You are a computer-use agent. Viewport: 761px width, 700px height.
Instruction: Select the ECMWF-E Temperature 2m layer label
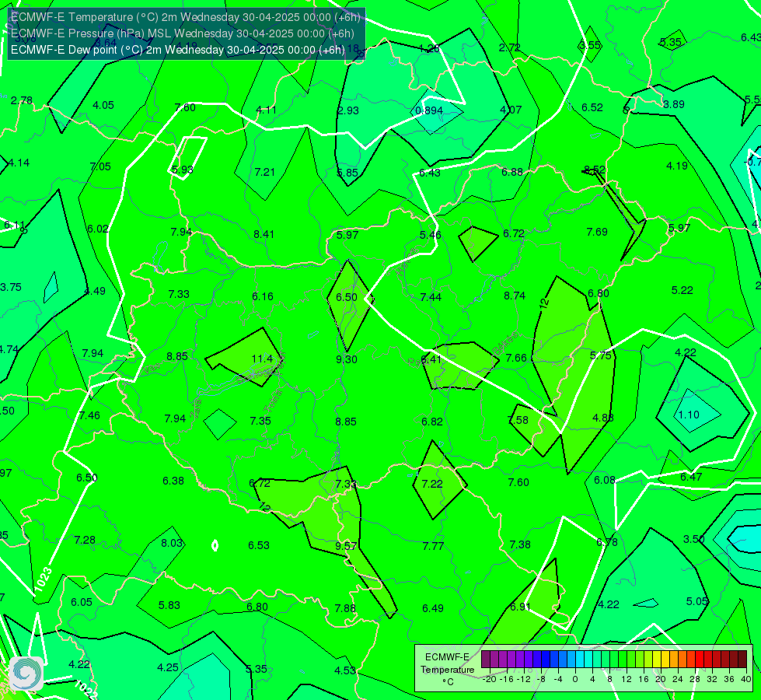186,17
